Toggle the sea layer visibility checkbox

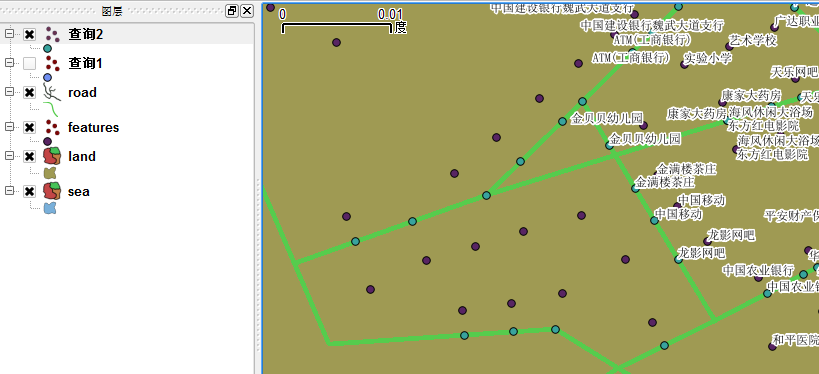(30, 191)
